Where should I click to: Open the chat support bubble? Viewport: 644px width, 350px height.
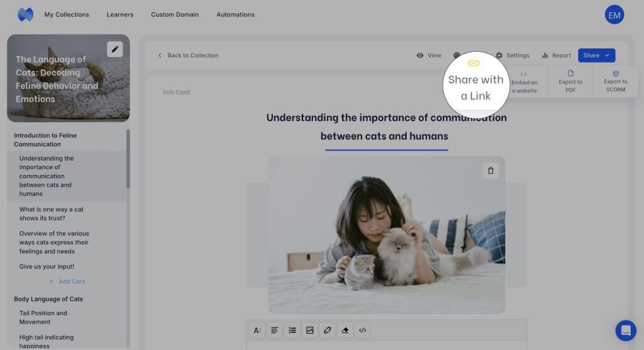(x=625, y=330)
